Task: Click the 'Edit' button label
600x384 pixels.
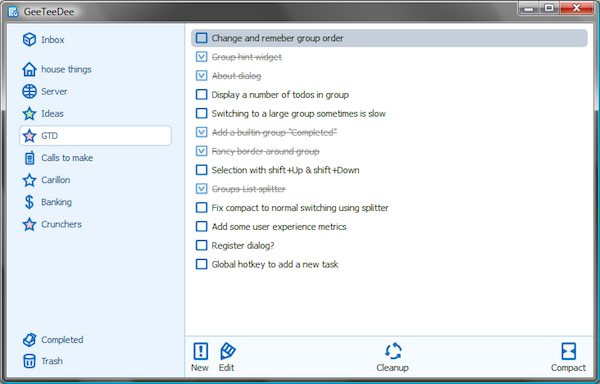Action: [x=227, y=368]
